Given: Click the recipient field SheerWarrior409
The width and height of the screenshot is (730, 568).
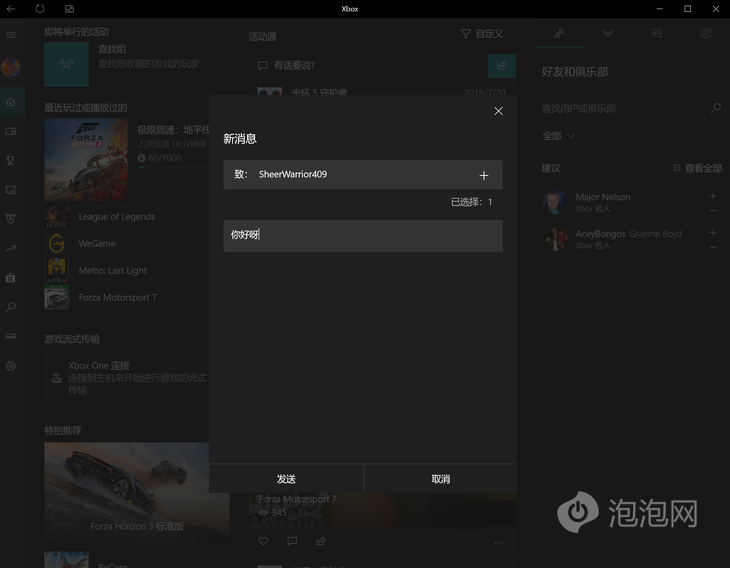Looking at the screenshot, I should pyautogui.click(x=363, y=175).
